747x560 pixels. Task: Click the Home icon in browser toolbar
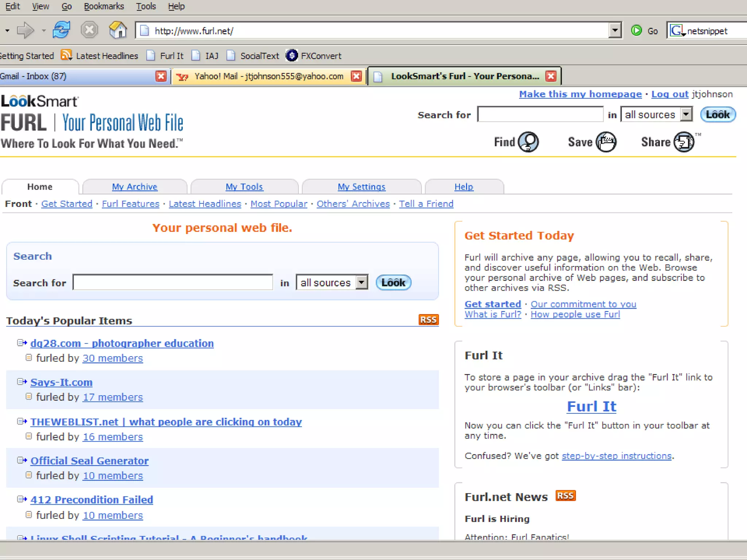pyautogui.click(x=118, y=30)
